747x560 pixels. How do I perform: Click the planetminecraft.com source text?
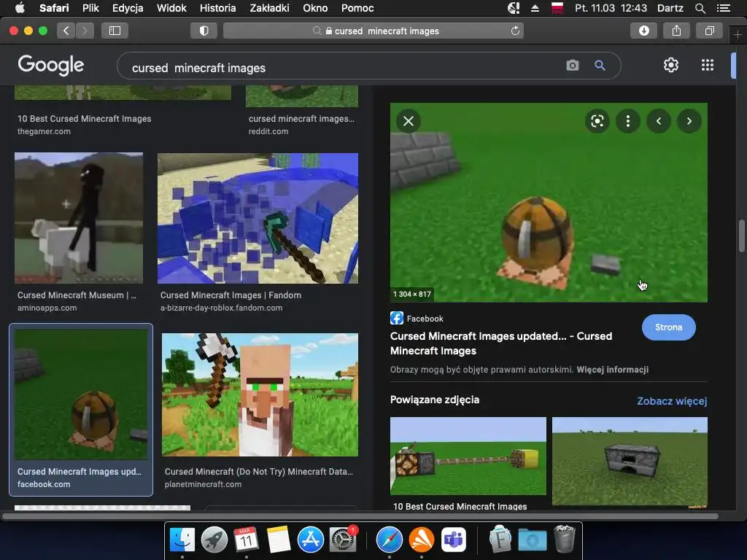[203, 484]
